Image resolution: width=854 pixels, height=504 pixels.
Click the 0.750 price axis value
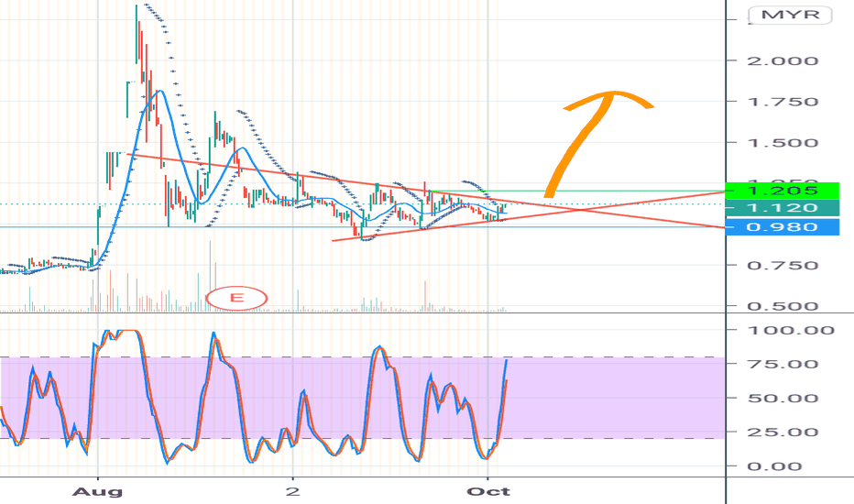(x=783, y=266)
